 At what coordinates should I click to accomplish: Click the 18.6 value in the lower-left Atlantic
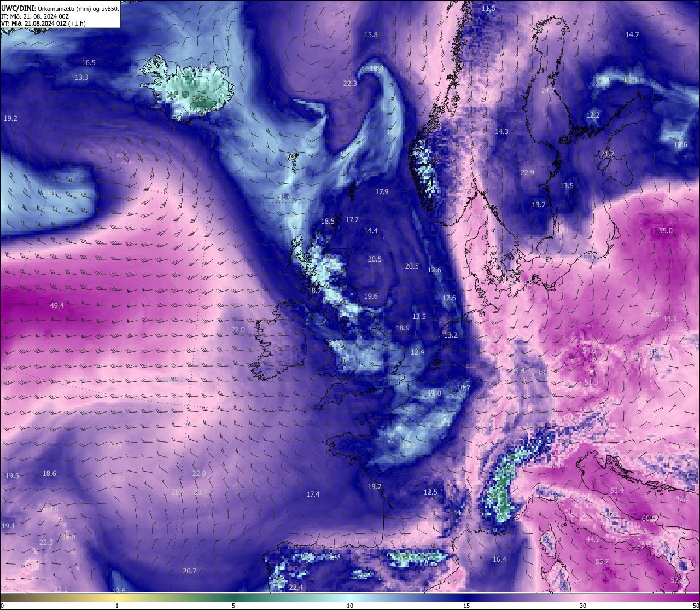[x=49, y=474]
